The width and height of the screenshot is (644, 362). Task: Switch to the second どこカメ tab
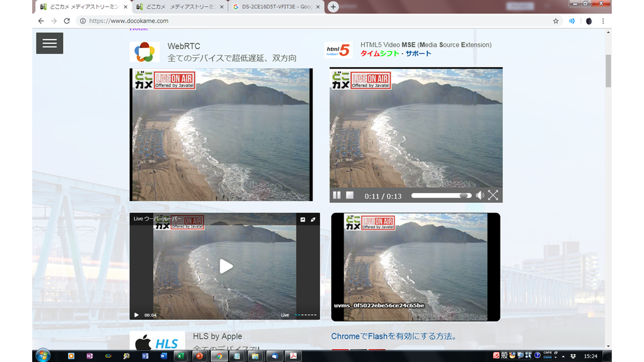tap(180, 7)
